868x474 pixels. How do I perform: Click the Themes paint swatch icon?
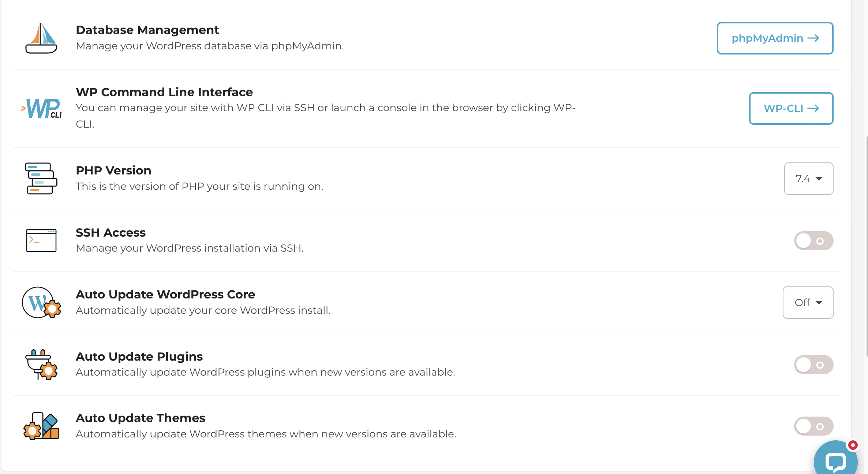41,426
